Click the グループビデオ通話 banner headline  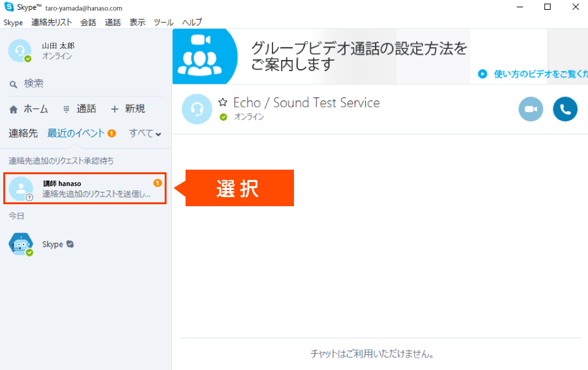click(x=359, y=56)
